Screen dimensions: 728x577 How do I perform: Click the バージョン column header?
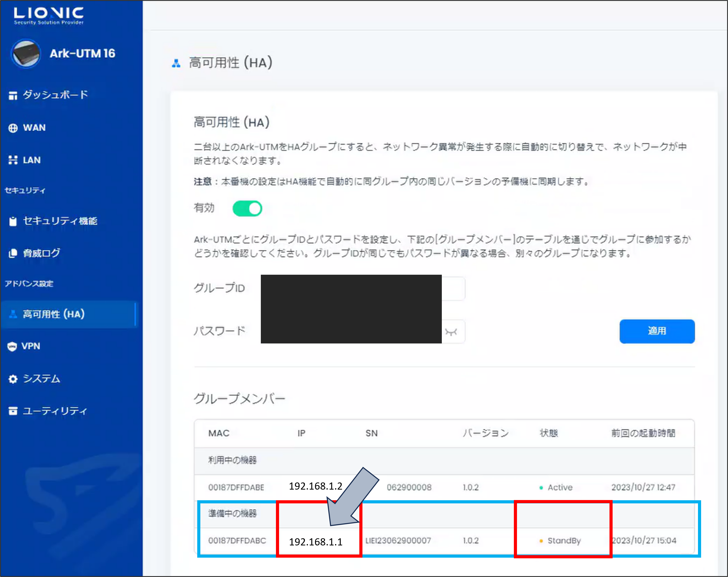486,433
